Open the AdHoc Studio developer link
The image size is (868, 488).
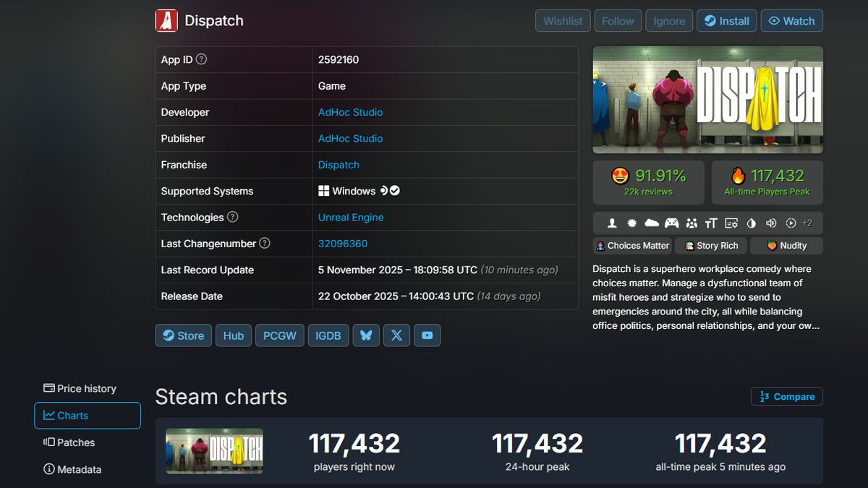350,112
